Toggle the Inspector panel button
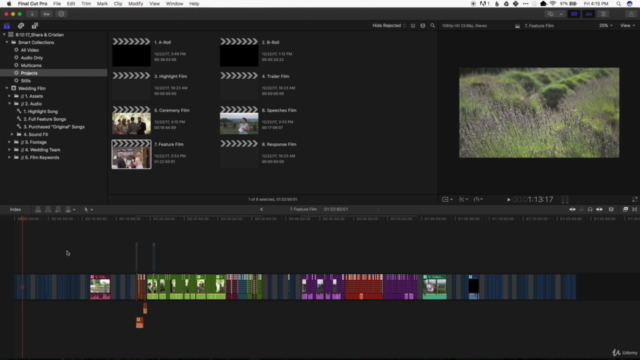Viewport: 640px width, 360px height. pyautogui.click(x=603, y=14)
